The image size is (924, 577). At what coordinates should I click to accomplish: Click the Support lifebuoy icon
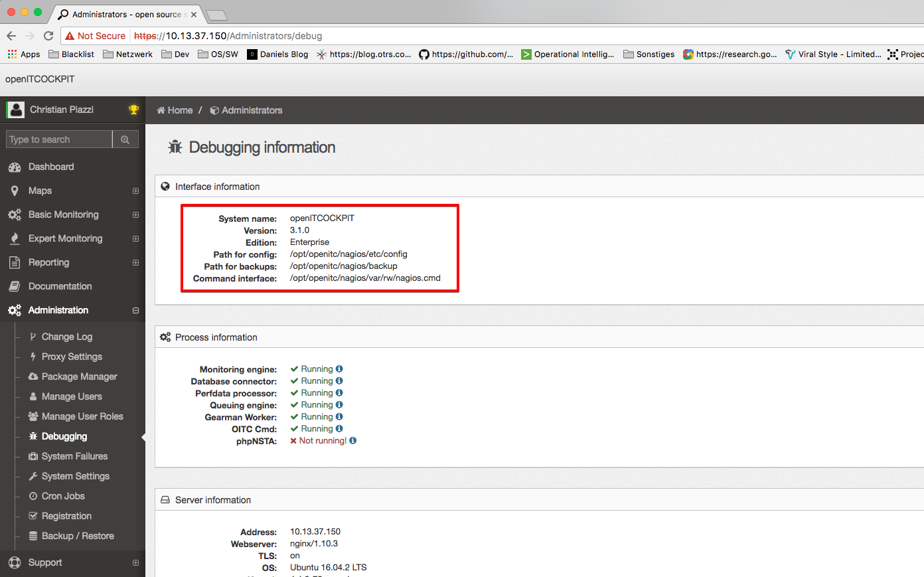[x=15, y=563]
